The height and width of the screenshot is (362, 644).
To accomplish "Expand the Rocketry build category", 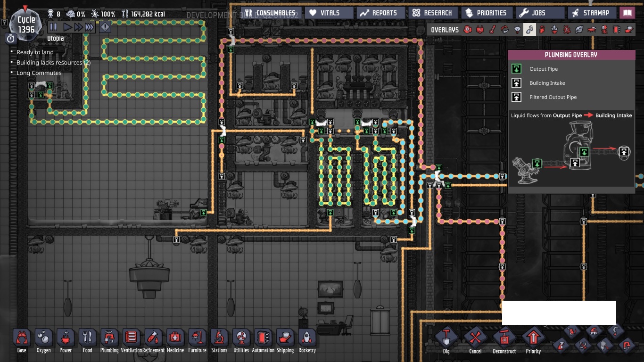I will 307,340.
